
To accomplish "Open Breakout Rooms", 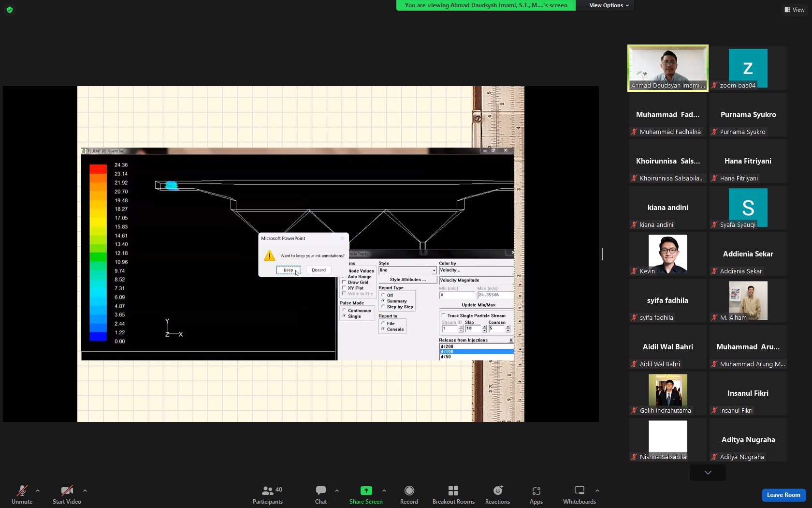I will (453, 494).
